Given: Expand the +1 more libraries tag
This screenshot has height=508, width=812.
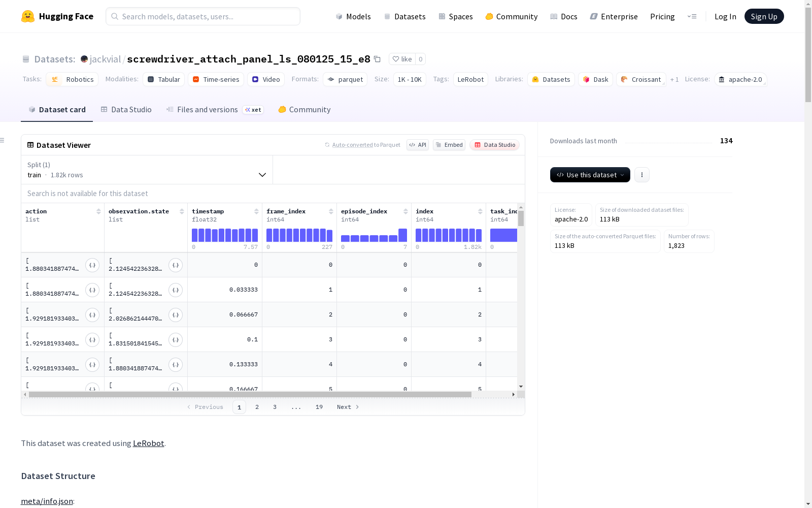Looking at the screenshot, I should tap(674, 79).
